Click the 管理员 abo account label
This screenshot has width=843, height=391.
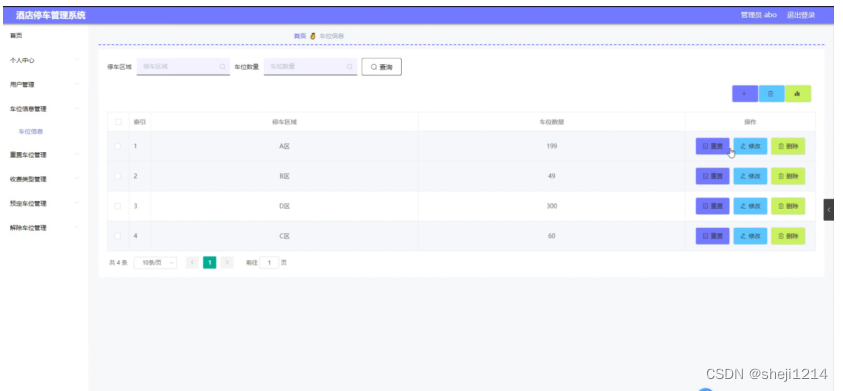point(759,15)
